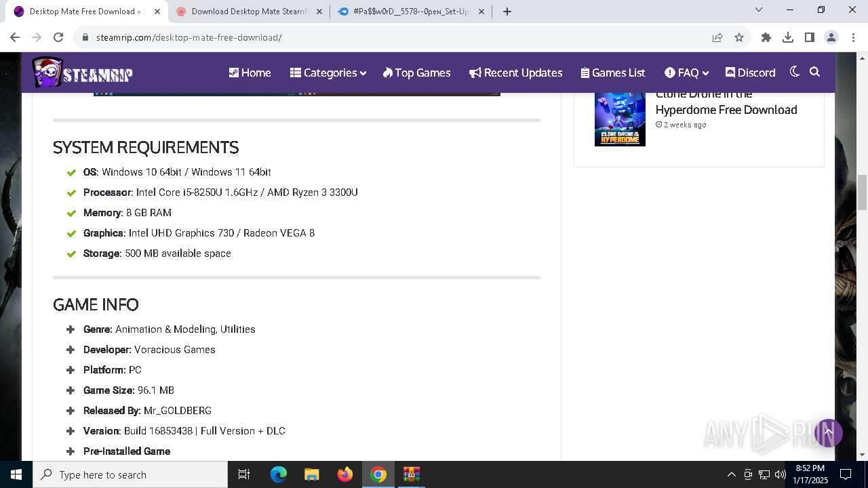Share this page icon in address bar
This screenshot has height=488, width=868.
pyautogui.click(x=717, y=37)
